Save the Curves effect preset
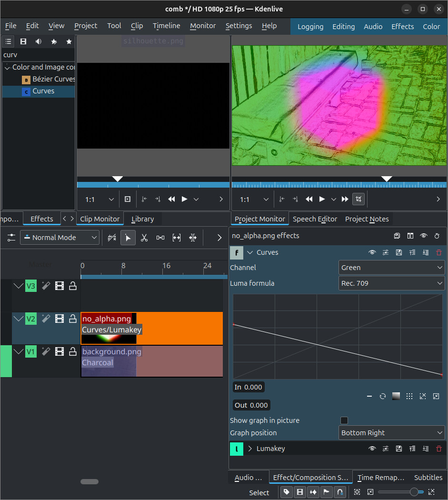This screenshot has width=448, height=500. (399, 252)
